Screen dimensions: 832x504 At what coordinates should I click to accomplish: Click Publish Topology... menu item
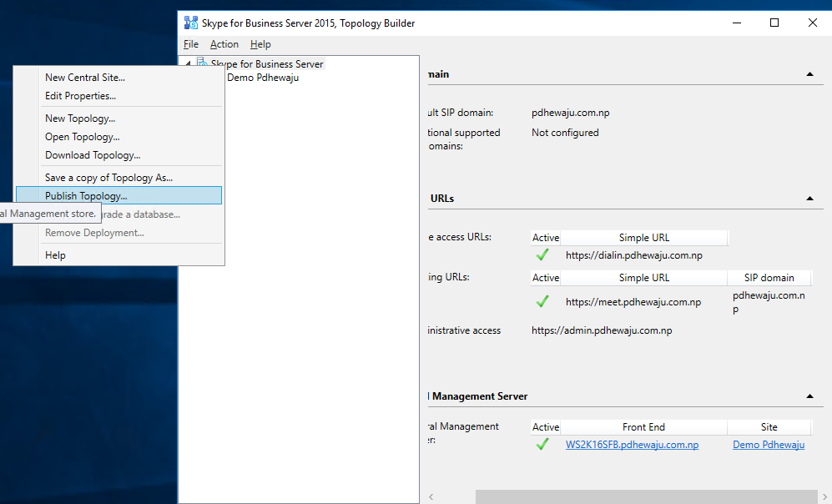pyautogui.click(x=118, y=195)
